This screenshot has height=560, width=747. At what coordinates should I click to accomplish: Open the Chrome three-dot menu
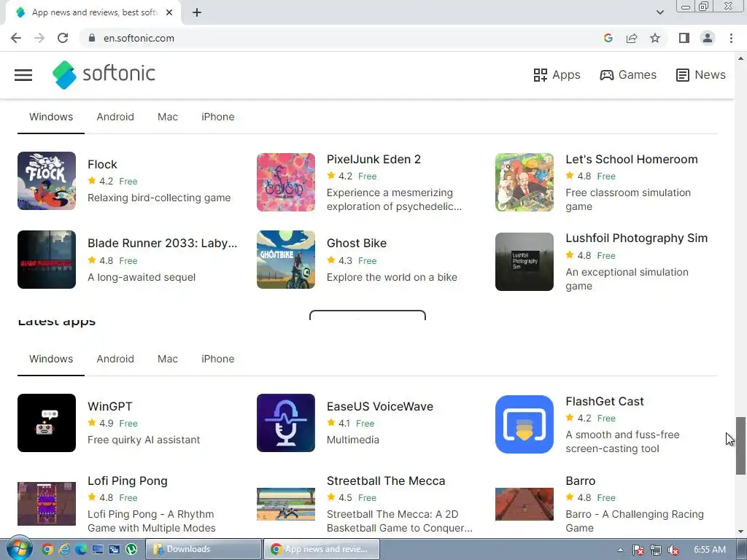pyautogui.click(x=731, y=38)
